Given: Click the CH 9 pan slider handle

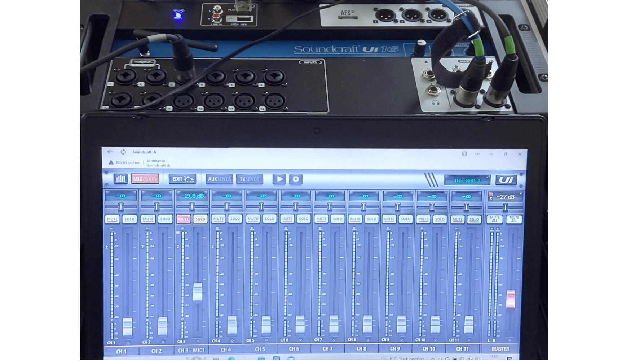Looking at the screenshot, I should 398,207.
